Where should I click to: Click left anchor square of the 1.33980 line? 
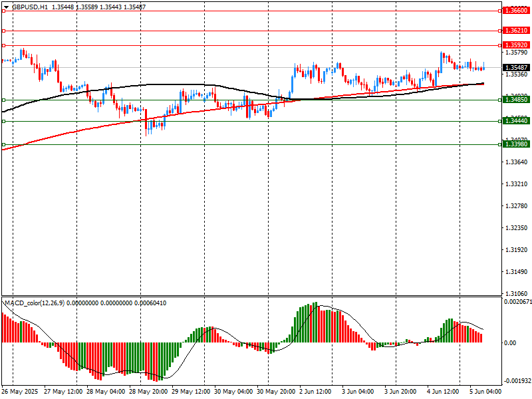point(3,144)
